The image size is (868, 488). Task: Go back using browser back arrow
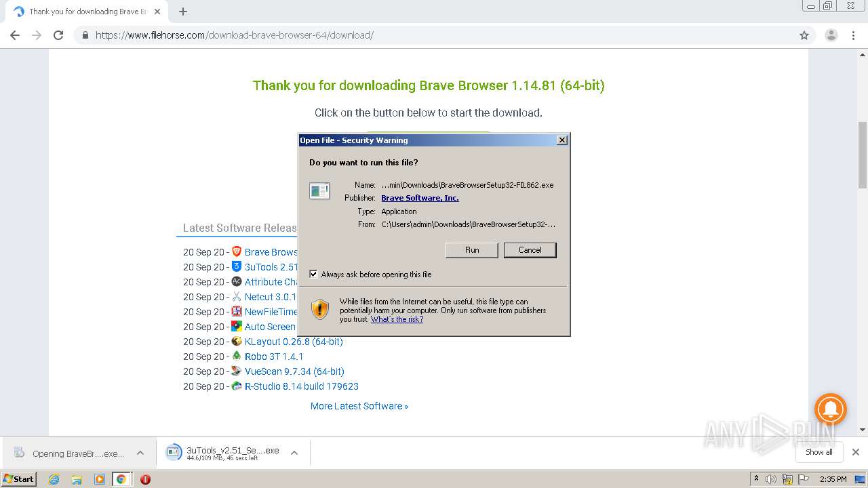(x=15, y=35)
